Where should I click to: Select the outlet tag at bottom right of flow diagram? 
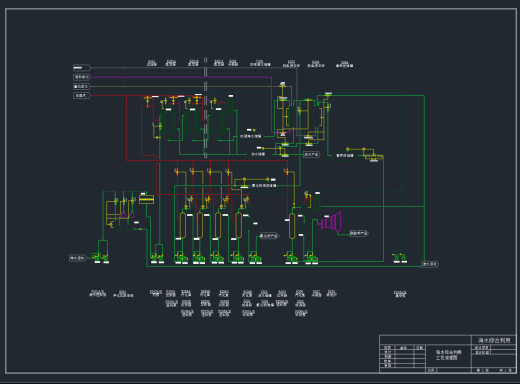point(430,264)
